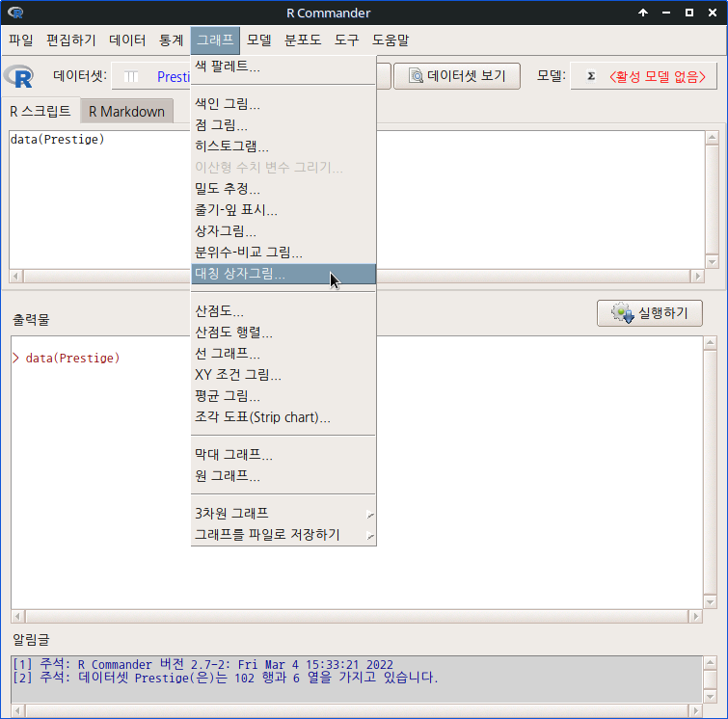Choose 색 팔레트... from the graph menu
This screenshot has width=728, height=719.
(x=283, y=67)
